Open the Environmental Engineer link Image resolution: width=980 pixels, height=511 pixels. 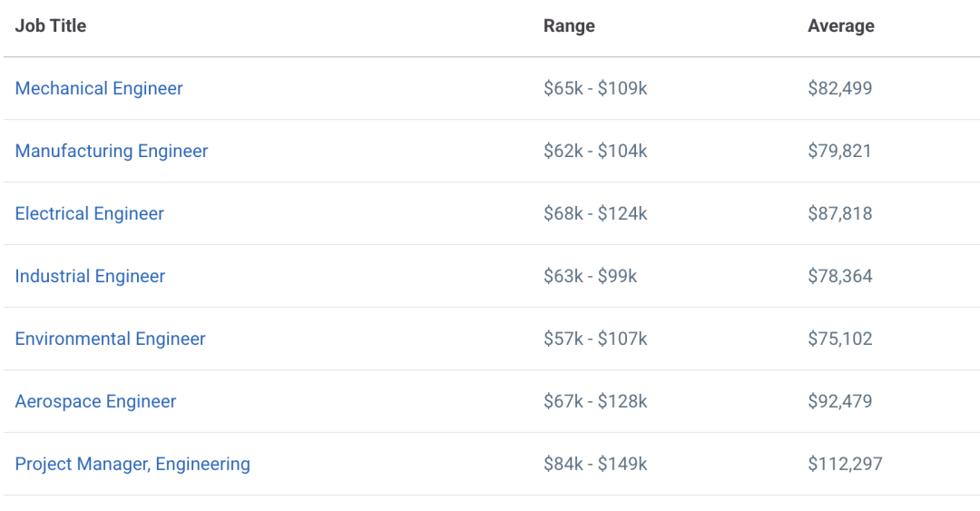[x=110, y=339]
